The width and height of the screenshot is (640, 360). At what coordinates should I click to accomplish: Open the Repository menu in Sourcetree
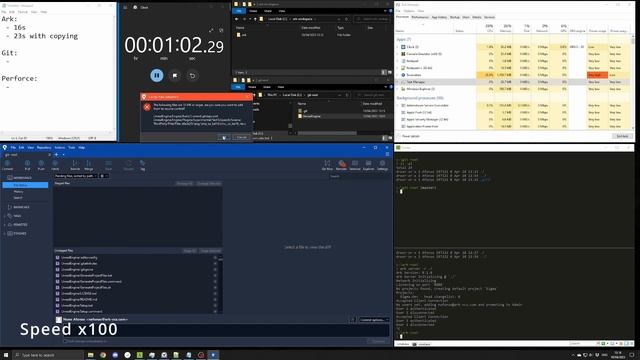click(x=44, y=147)
